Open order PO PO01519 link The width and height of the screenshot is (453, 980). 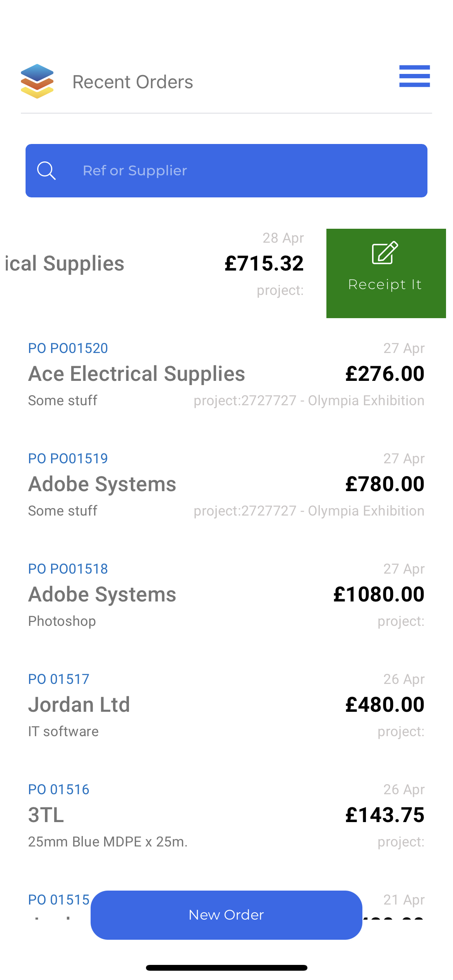[x=68, y=459]
